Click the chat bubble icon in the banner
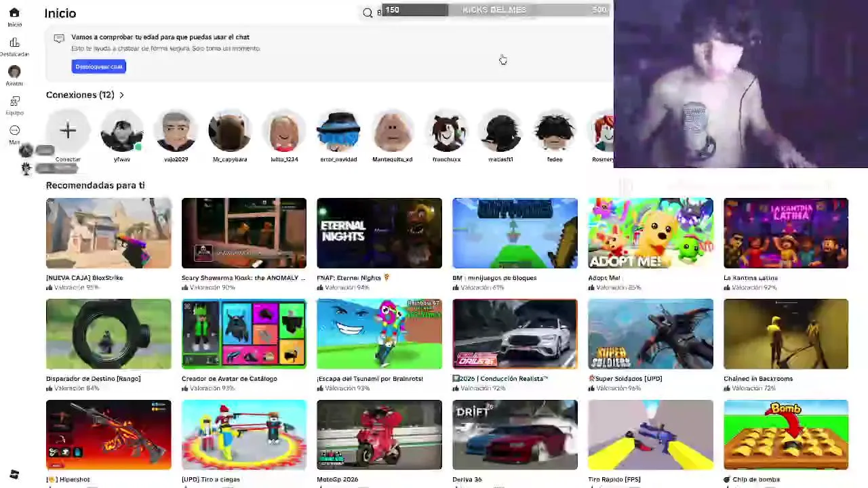Image resolution: width=868 pixels, height=488 pixels. [x=59, y=39]
